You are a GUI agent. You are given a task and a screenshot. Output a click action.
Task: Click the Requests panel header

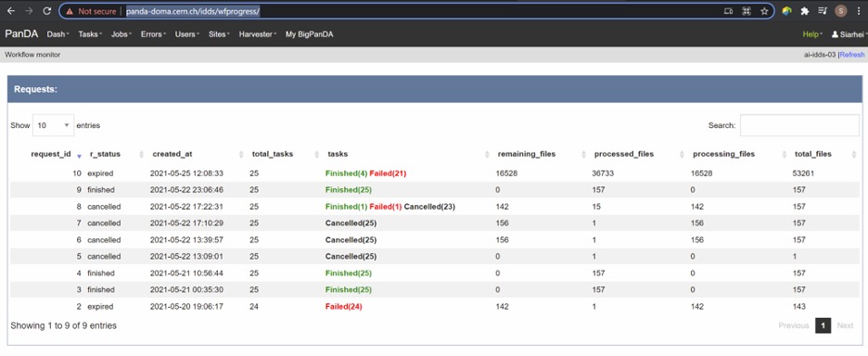coord(435,89)
